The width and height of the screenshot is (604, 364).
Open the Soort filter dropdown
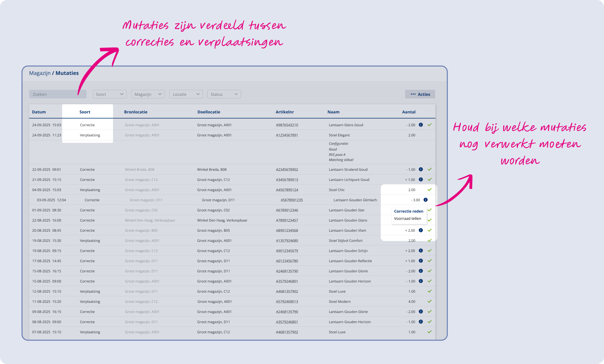point(110,94)
